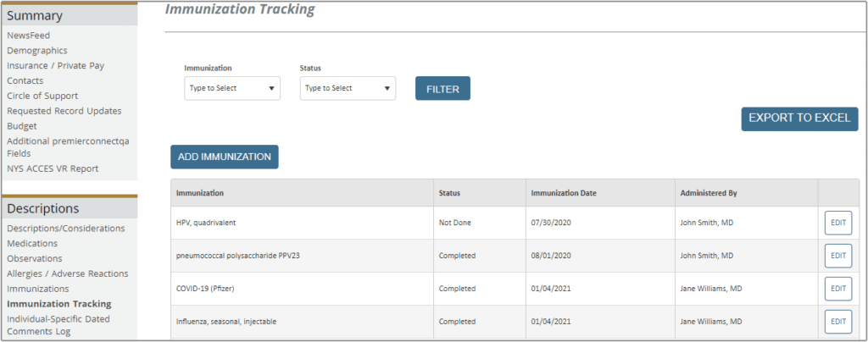Go to Allergies / Adverse Reactions
Viewport: 868px width, 342px height.
(x=68, y=273)
